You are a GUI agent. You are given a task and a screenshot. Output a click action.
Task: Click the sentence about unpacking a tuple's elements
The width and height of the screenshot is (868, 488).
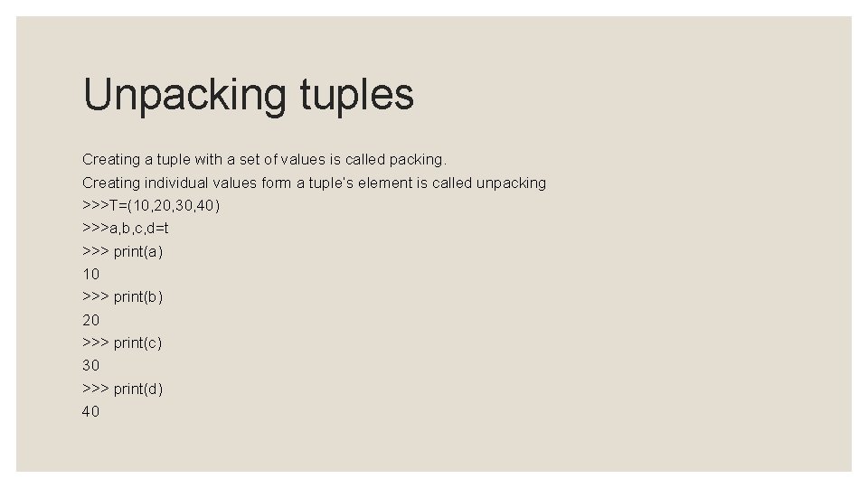[314, 183]
